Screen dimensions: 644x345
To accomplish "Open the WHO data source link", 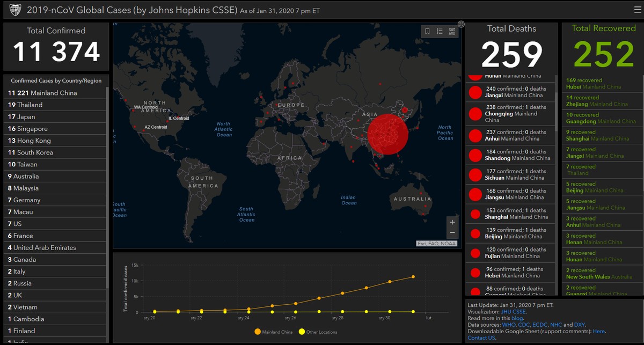I will 509,325.
